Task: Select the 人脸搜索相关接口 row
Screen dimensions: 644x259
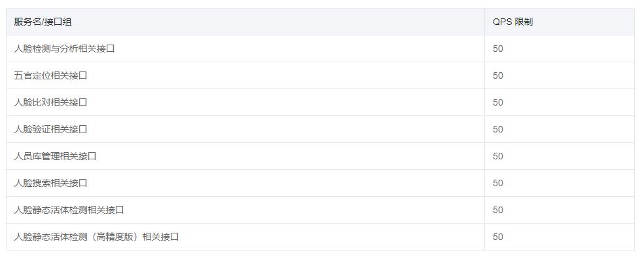Action: [x=320, y=183]
